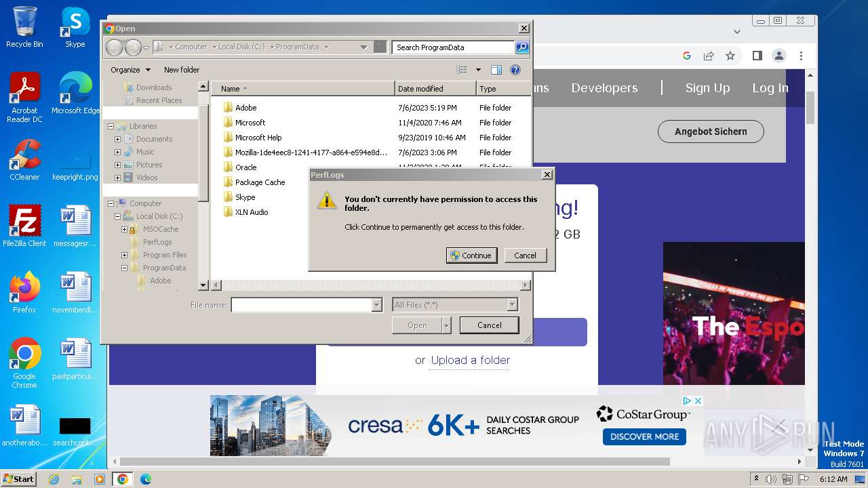Viewport: 868px width, 488px height.
Task: Expand the Documents library node
Action: [x=117, y=140]
